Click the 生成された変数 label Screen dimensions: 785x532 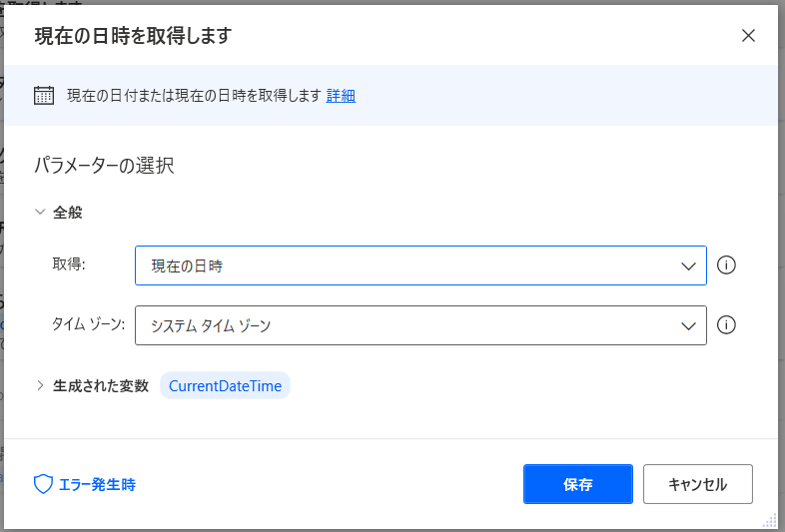coord(101,385)
